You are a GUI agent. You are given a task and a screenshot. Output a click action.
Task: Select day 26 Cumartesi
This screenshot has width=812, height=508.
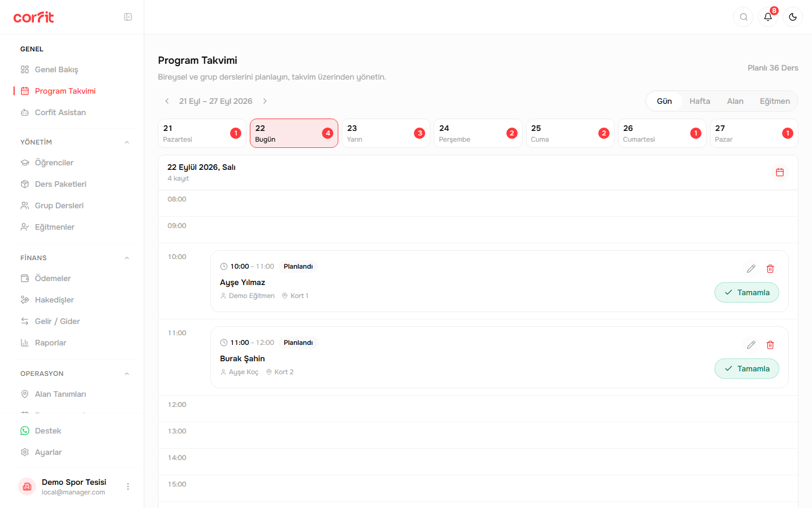click(x=662, y=133)
